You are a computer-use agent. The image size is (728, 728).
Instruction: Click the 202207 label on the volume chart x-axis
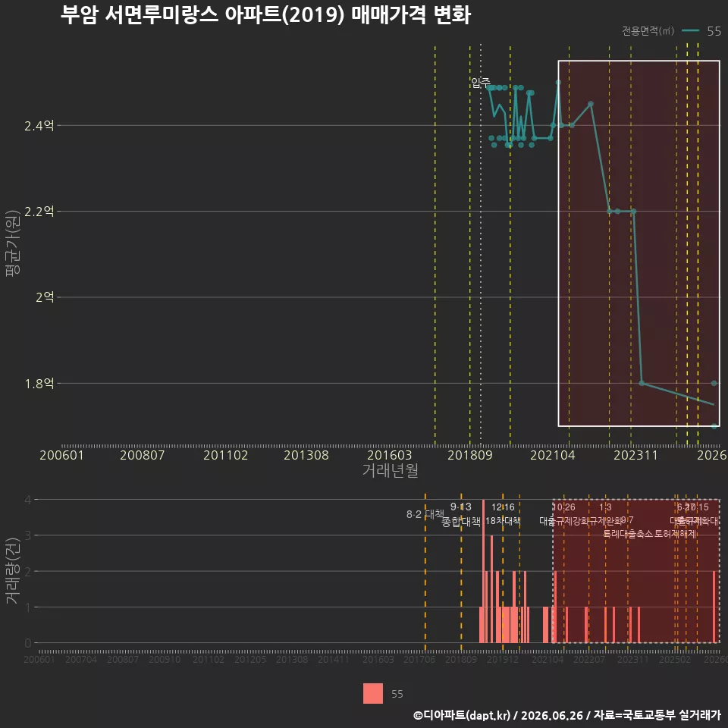(588, 659)
